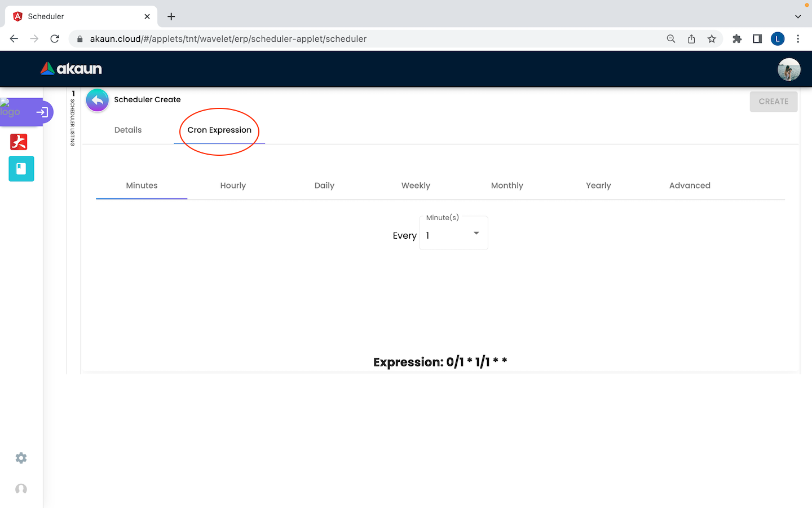Open the teal book applet icon
Image resolution: width=812 pixels, height=508 pixels.
(21, 169)
